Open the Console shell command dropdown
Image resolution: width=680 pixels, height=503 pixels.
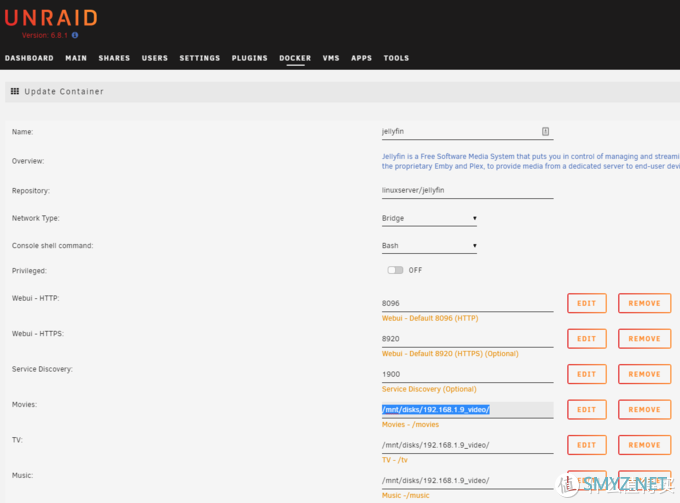pos(429,245)
